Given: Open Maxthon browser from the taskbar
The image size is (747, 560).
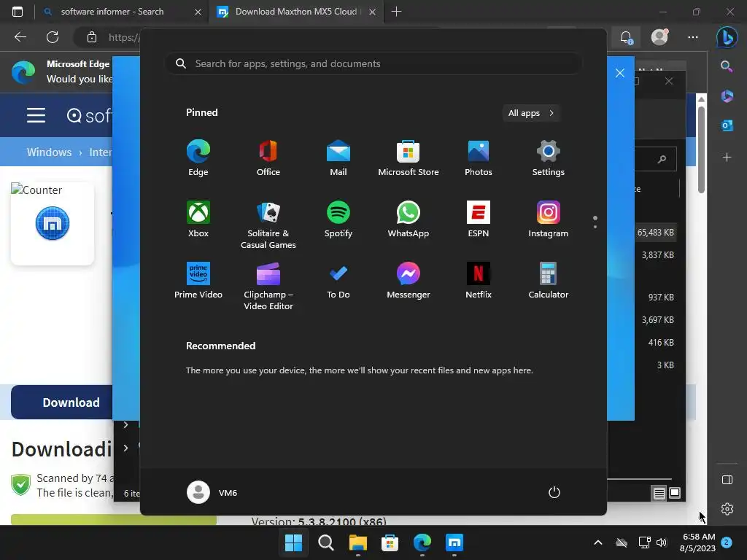Looking at the screenshot, I should (x=454, y=542).
